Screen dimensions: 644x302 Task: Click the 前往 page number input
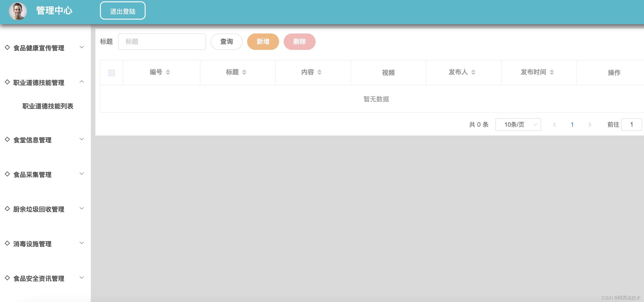tap(631, 125)
